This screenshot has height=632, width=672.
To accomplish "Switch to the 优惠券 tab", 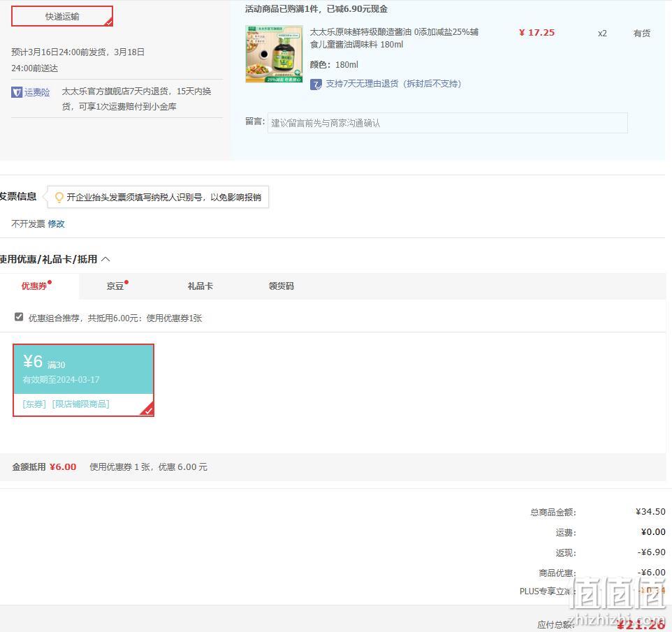I will (34, 286).
